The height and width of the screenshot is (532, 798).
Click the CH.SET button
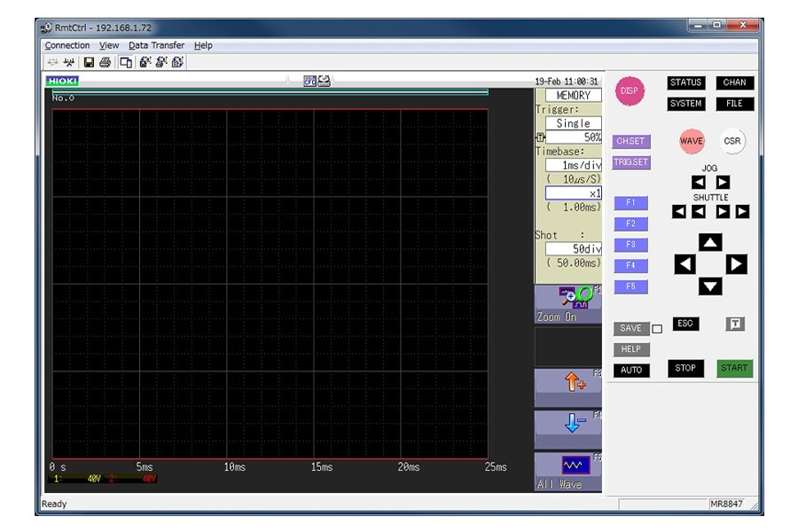tap(631, 141)
